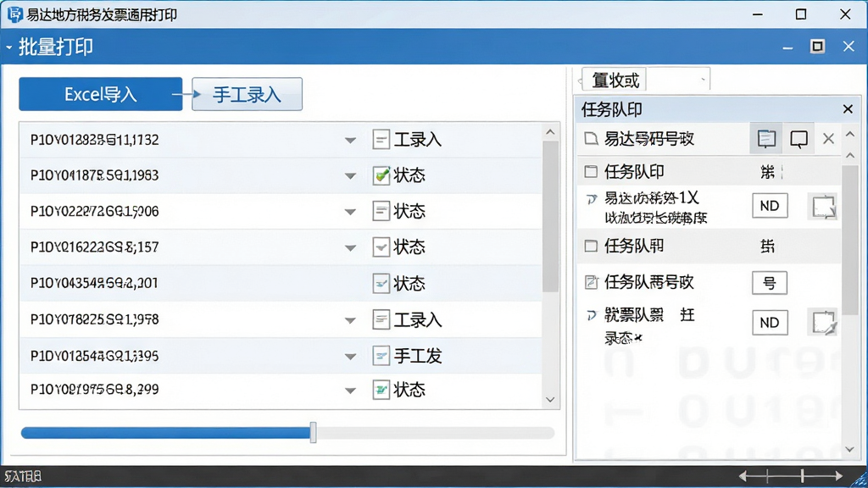Image resolution: width=868 pixels, height=488 pixels.
Task: Toggle status checkbox on last row P10Y021975
Action: pyautogui.click(x=381, y=390)
